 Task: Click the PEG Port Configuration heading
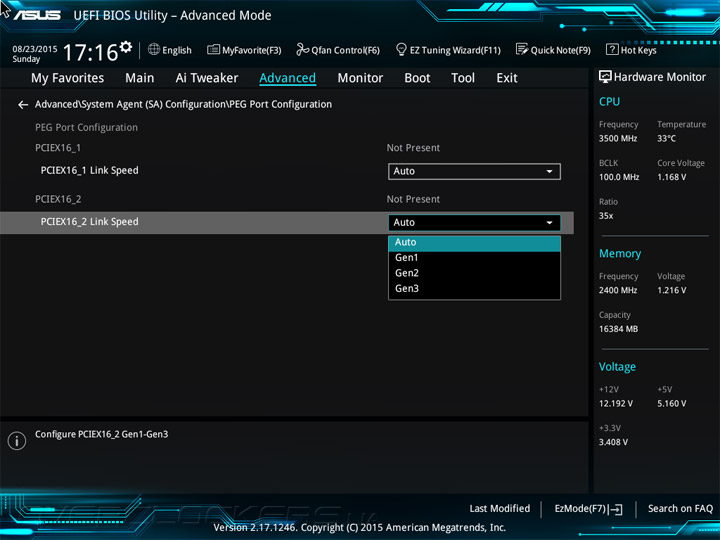(x=86, y=128)
